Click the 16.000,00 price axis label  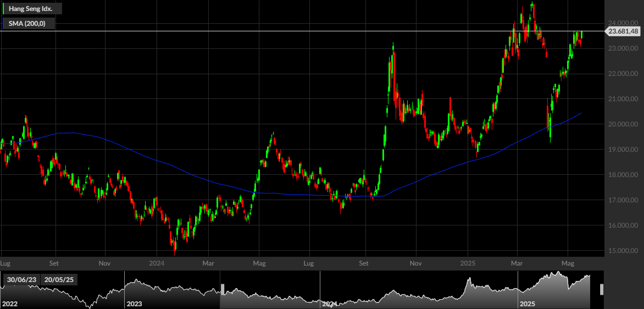(x=624, y=225)
